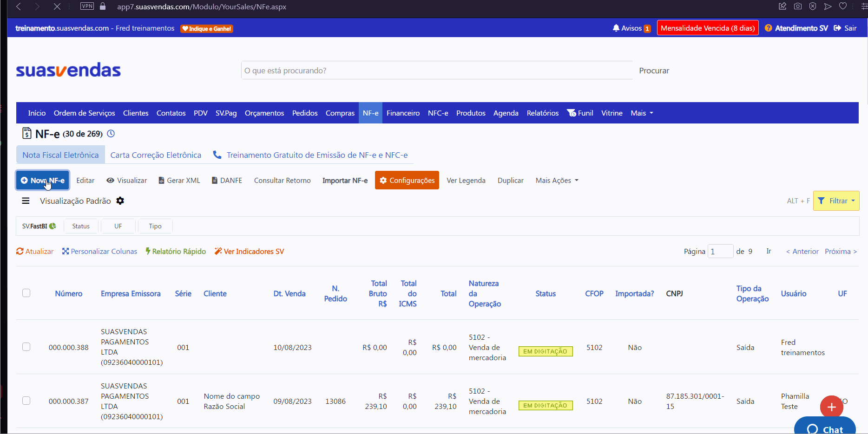Expand the Mais dropdown in navigation

pyautogui.click(x=642, y=113)
